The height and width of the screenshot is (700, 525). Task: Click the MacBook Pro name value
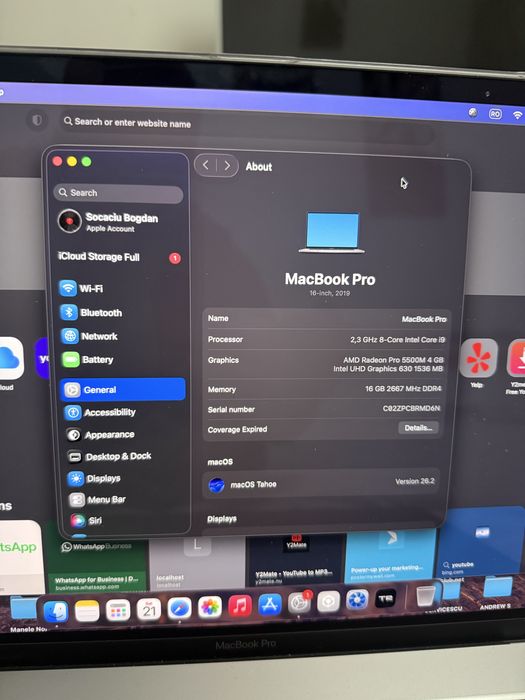coord(424,319)
